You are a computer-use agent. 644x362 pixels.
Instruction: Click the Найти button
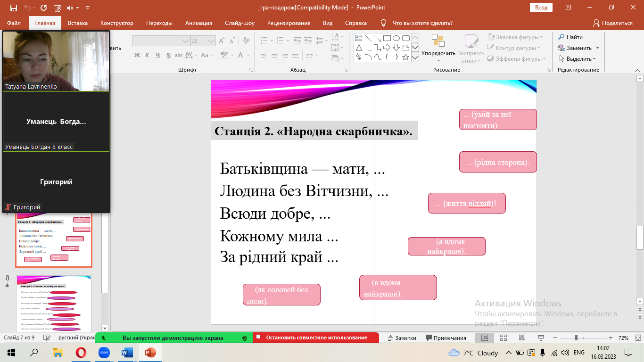(x=570, y=37)
